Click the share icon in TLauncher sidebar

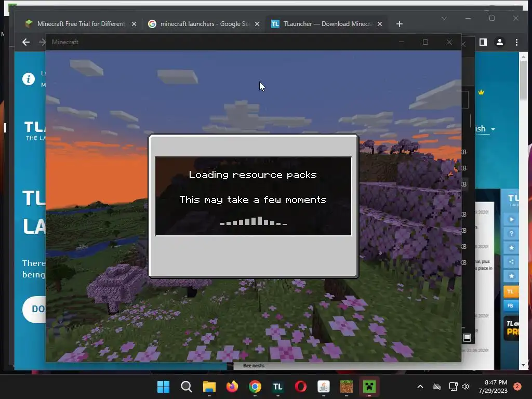point(511,262)
